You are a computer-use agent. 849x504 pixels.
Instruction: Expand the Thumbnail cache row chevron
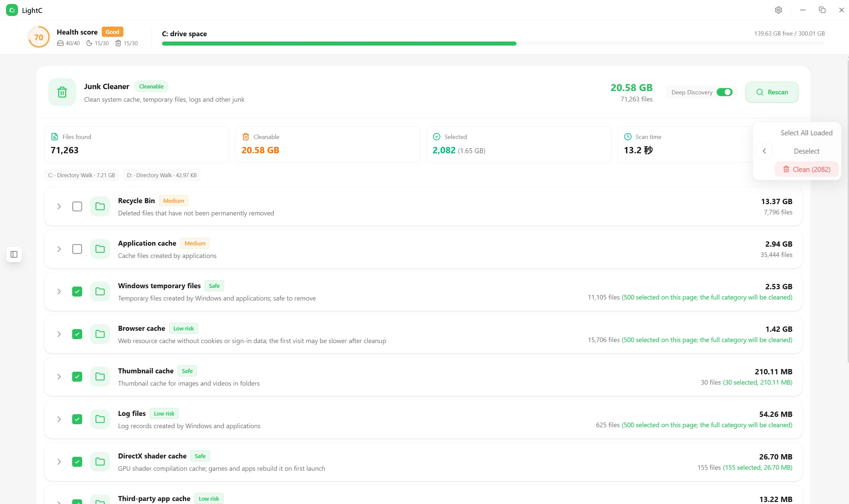coord(59,377)
